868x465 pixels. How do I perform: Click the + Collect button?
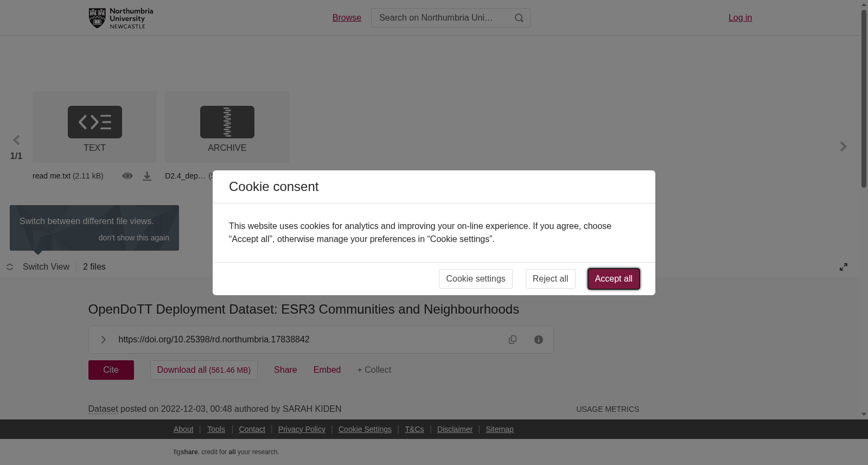coord(374,370)
